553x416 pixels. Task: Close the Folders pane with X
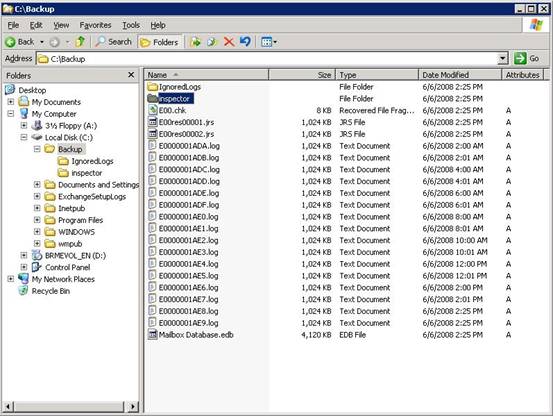click(x=131, y=75)
